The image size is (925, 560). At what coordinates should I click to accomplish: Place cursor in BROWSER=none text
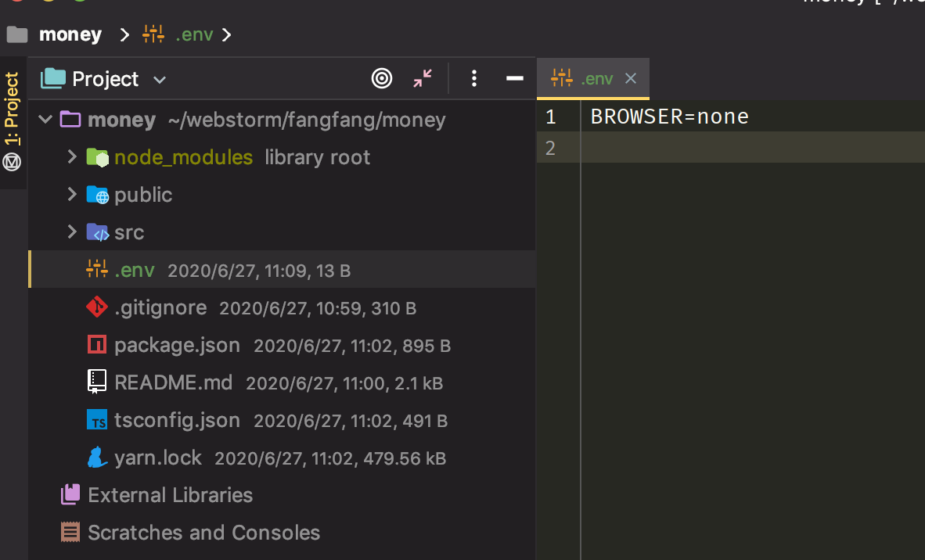670,117
